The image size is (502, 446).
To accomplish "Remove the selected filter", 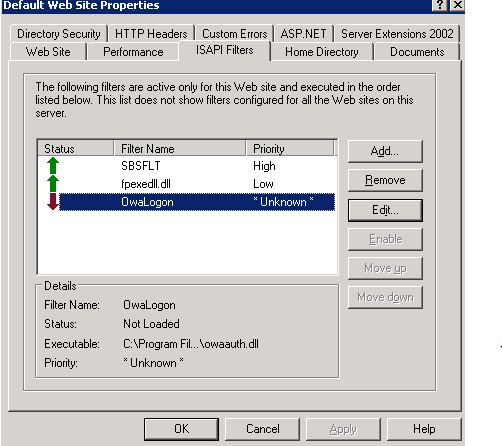I will pyautogui.click(x=385, y=180).
